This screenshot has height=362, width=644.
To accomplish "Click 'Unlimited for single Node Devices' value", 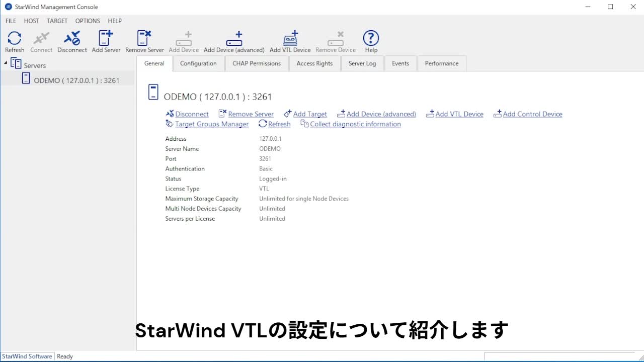I will click(304, 199).
